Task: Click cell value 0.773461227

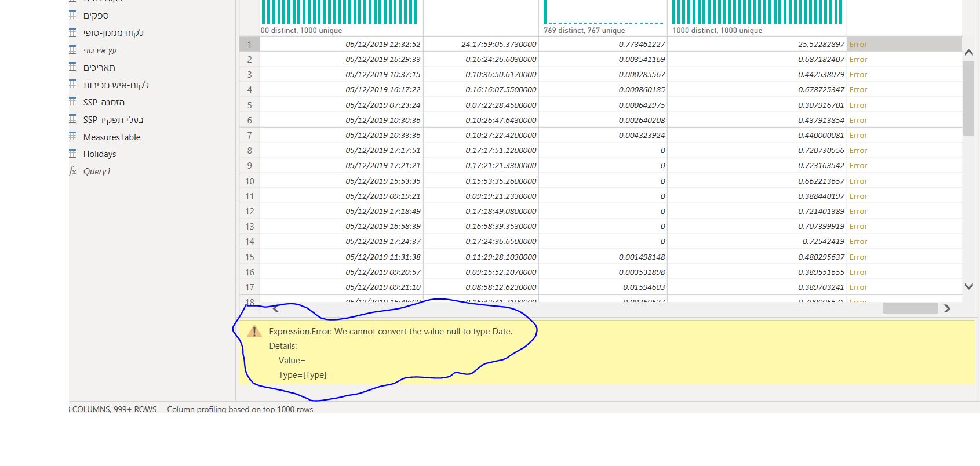Action: pyautogui.click(x=603, y=44)
